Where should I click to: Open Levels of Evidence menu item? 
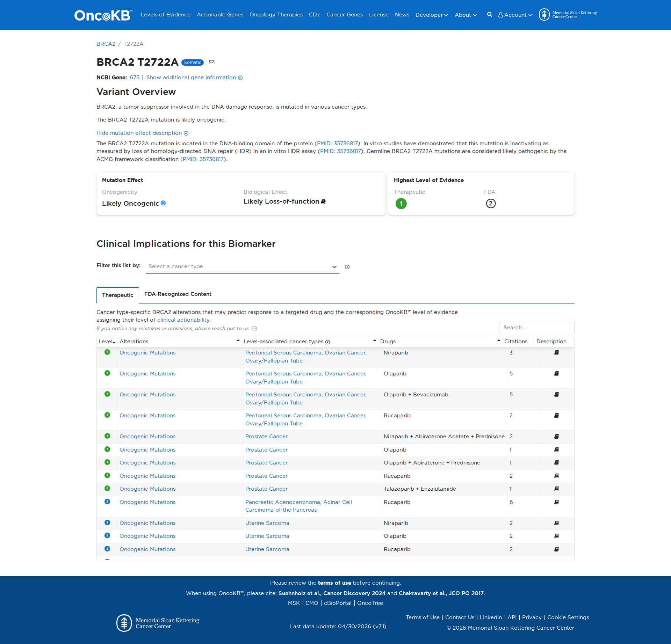pos(166,15)
